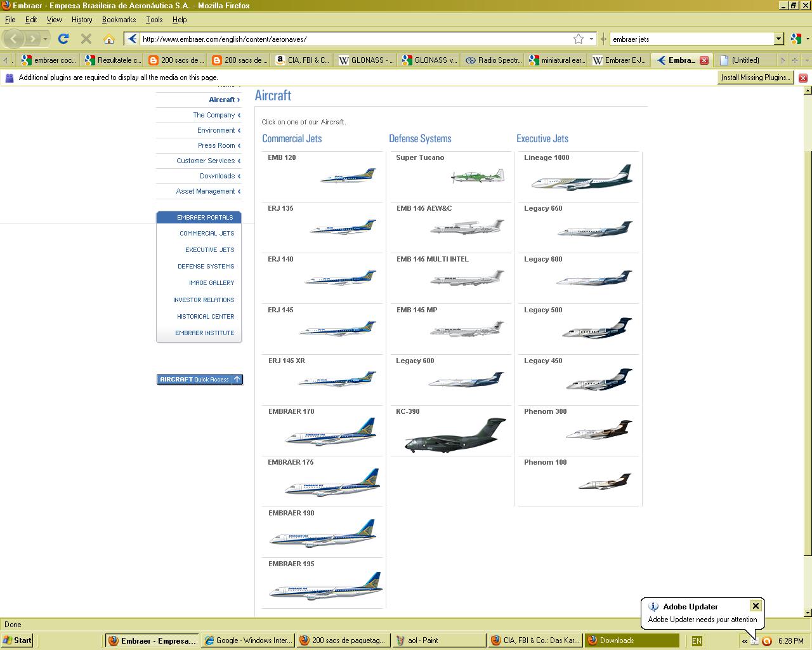Image resolution: width=812 pixels, height=650 pixels.
Task: Click the EMBRAER 195 jet image
Action: pos(326,585)
